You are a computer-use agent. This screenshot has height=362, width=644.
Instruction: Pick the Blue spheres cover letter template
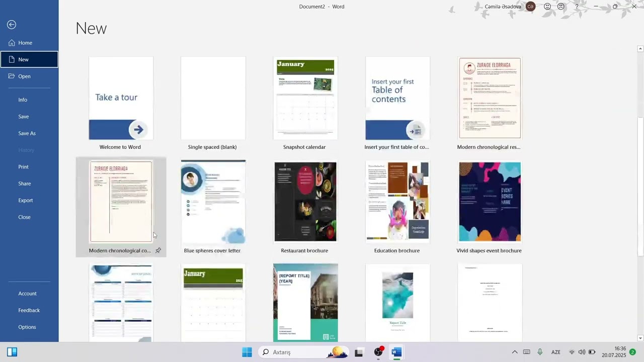[213, 202]
